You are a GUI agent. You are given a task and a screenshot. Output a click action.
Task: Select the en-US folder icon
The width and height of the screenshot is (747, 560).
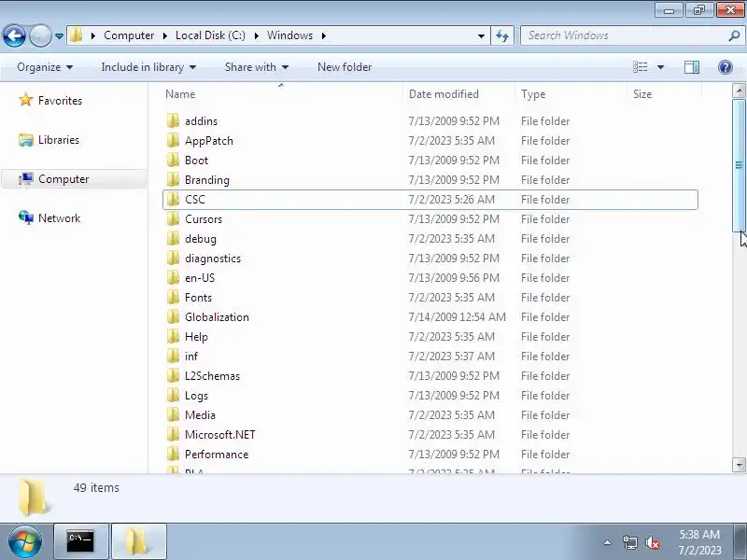[x=174, y=277]
